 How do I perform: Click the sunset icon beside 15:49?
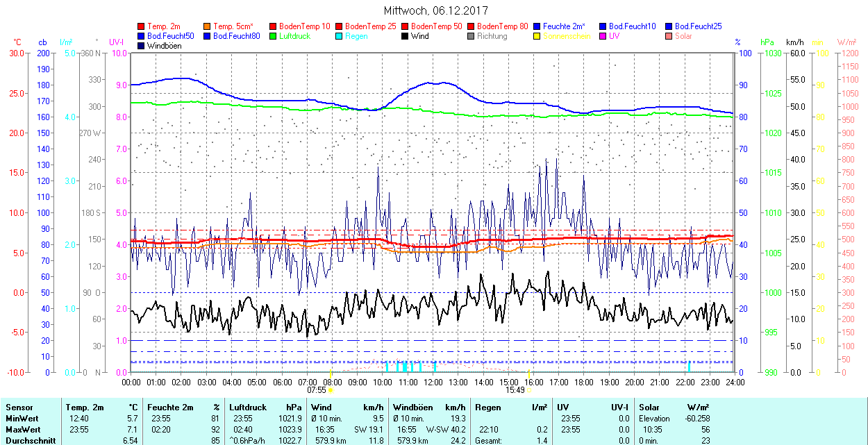530,390
